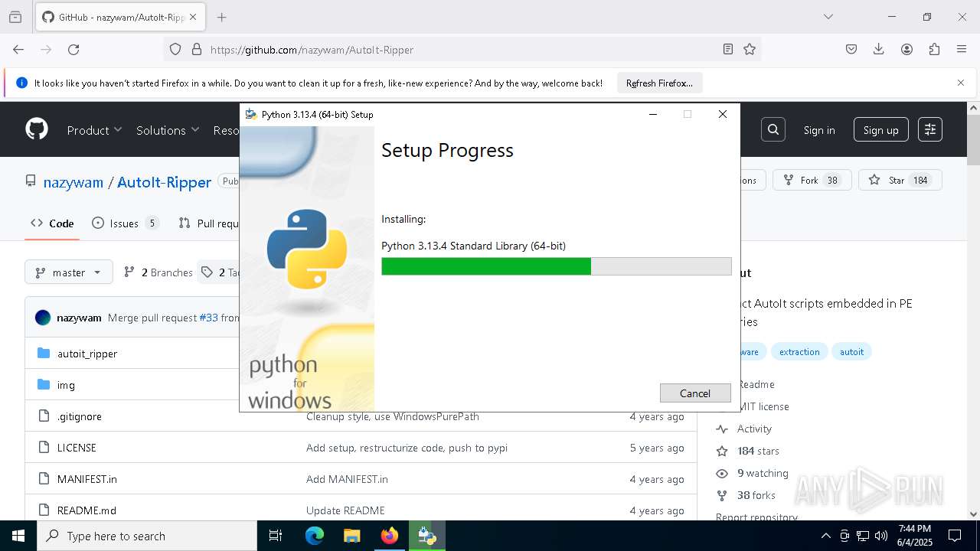Screen dimensions: 980x551
Task: Launch Microsoft Edge from taskbar
Action: coord(315,536)
